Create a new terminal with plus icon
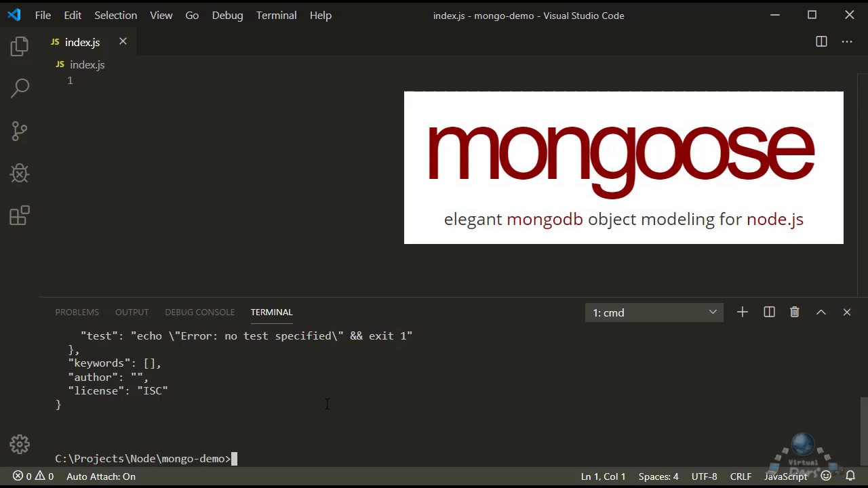Screen dimensions: 868x488 [x=743, y=312]
